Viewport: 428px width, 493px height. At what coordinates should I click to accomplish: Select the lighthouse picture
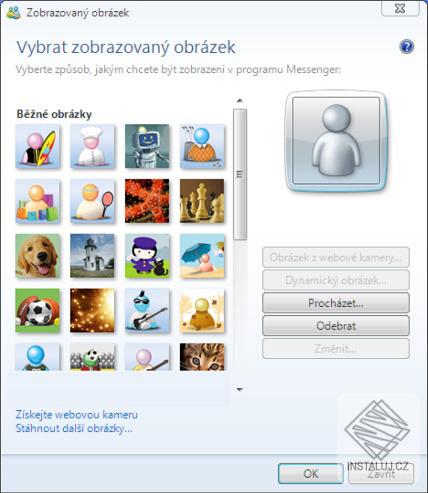[x=93, y=256]
